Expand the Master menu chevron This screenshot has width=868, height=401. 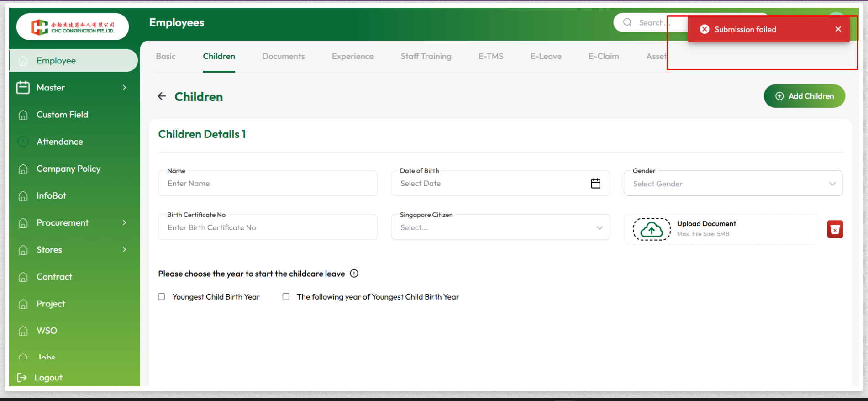(x=124, y=87)
